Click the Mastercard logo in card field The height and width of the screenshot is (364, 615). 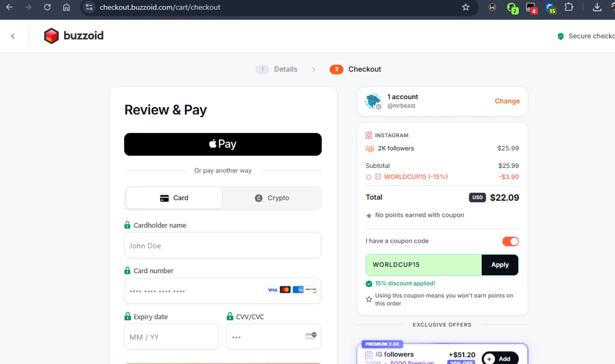(285, 290)
